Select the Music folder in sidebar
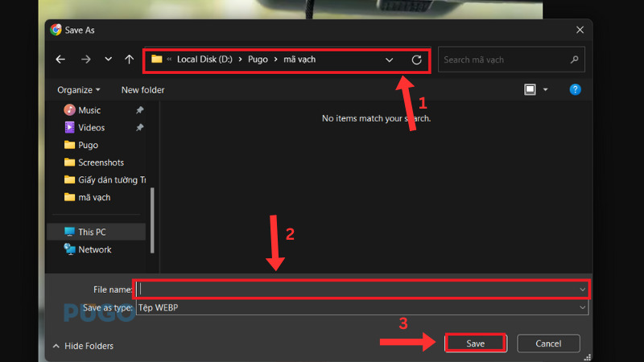Viewport: 644px width, 362px height. [89, 110]
